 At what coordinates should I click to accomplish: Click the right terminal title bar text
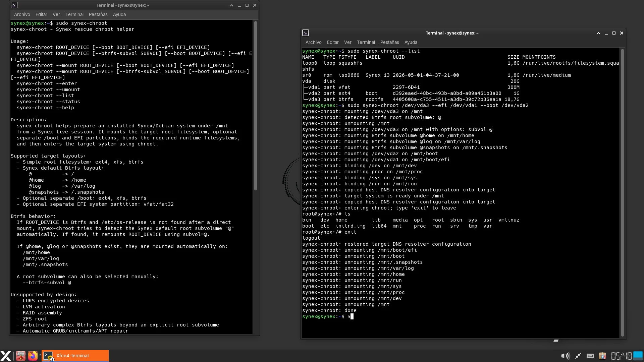452,33
